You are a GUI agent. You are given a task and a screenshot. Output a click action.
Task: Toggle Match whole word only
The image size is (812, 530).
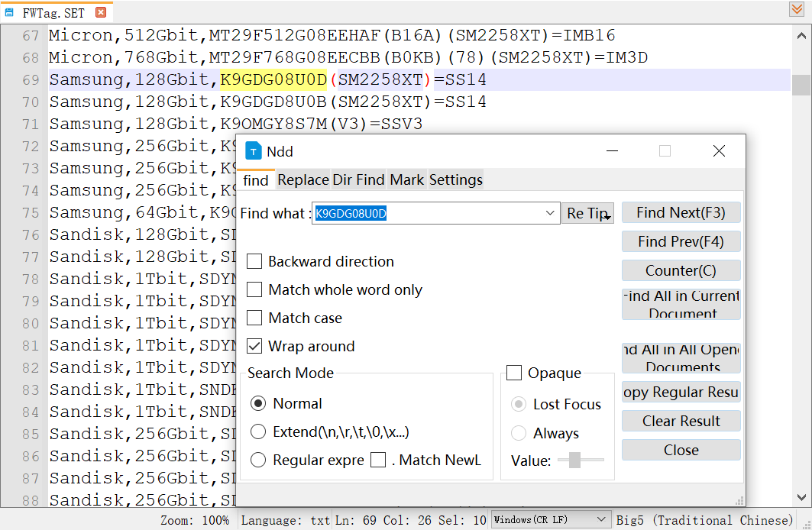pos(254,290)
